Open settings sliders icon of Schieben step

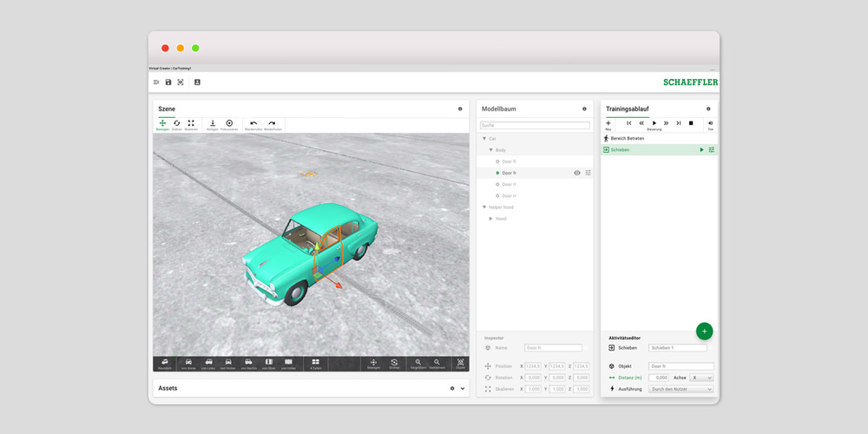(x=712, y=150)
